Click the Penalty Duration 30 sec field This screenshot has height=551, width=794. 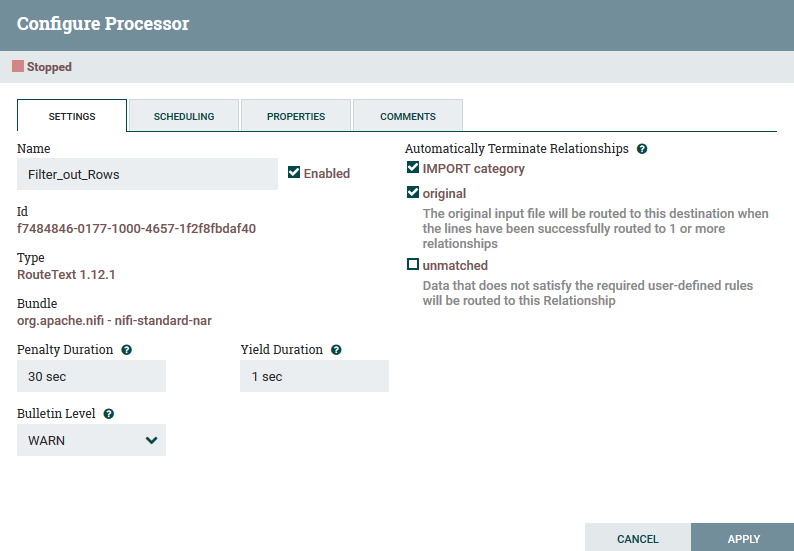click(x=91, y=376)
